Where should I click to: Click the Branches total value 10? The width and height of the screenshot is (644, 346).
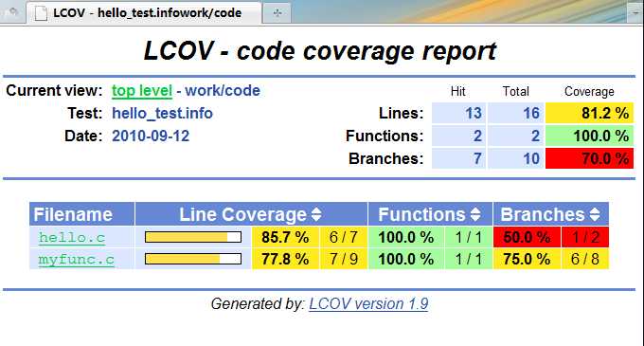pos(516,158)
